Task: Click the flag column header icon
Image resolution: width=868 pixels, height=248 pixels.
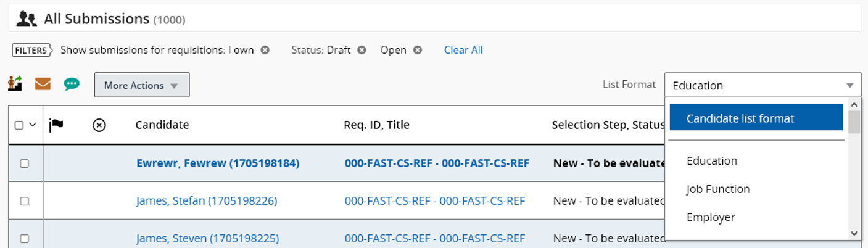Action: point(56,125)
